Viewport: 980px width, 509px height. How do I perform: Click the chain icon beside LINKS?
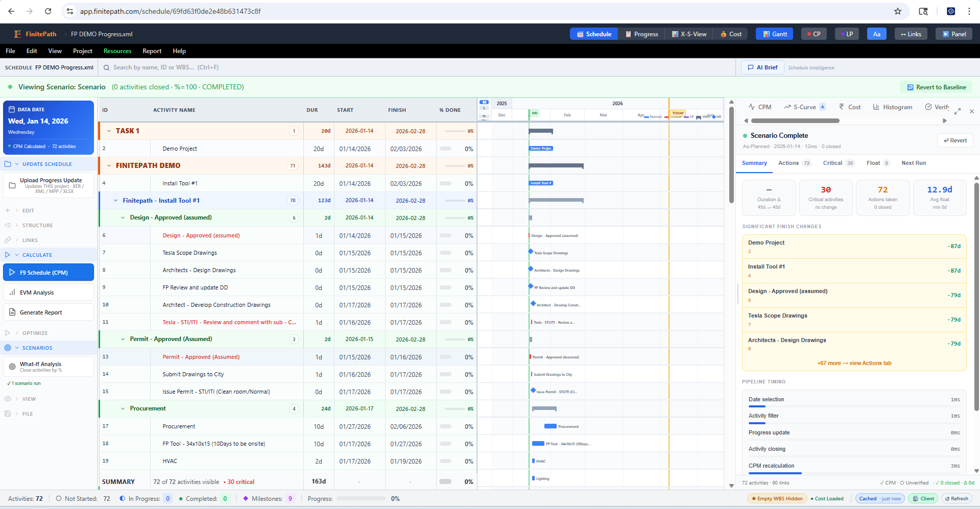click(8, 240)
